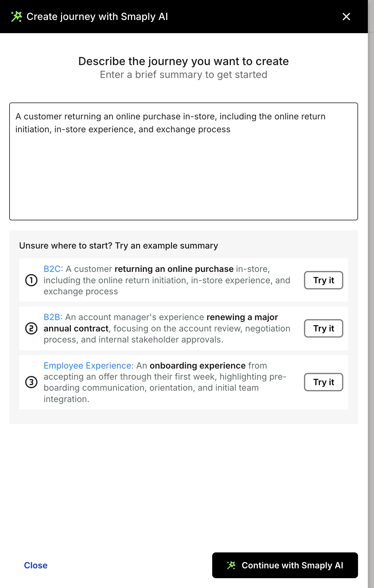Viewport: 374px width, 588px height.
Task: Continue with Smaply AI
Action: coord(285,565)
